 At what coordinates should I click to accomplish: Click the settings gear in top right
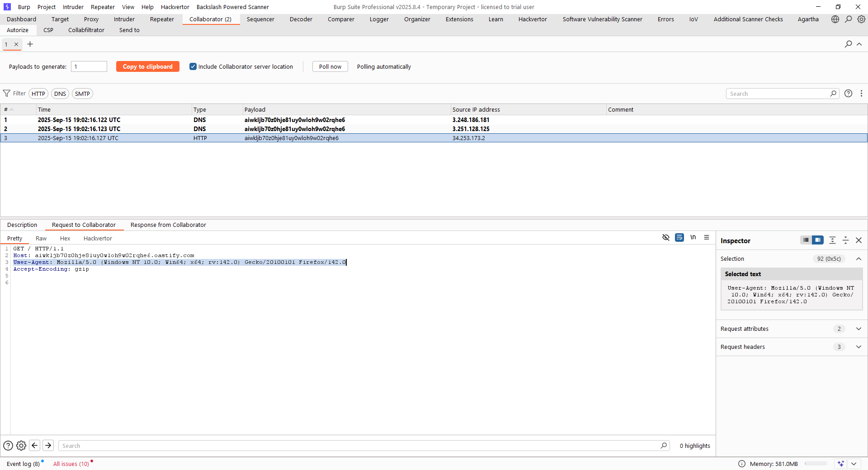(x=861, y=19)
